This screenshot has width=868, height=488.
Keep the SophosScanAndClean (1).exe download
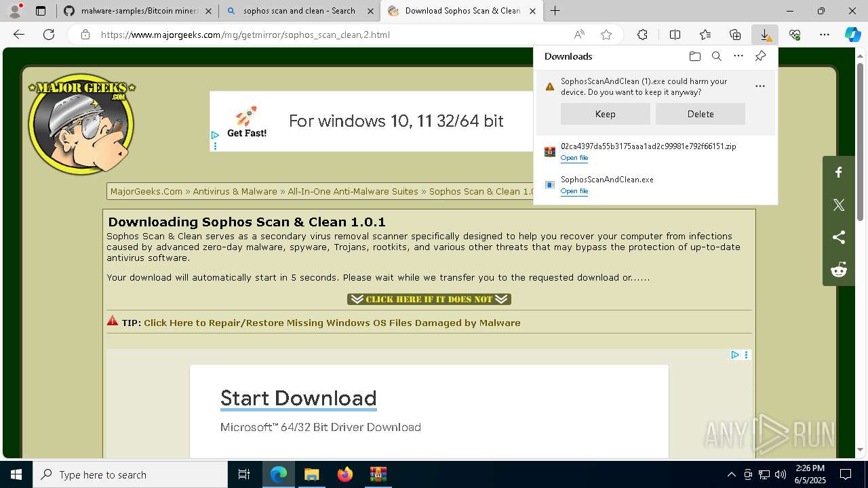click(605, 114)
